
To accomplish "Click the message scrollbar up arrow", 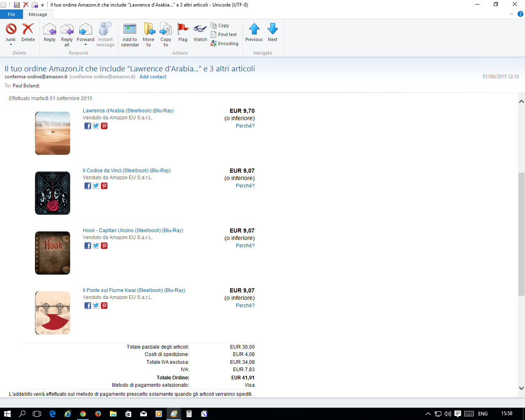I will (521, 101).
